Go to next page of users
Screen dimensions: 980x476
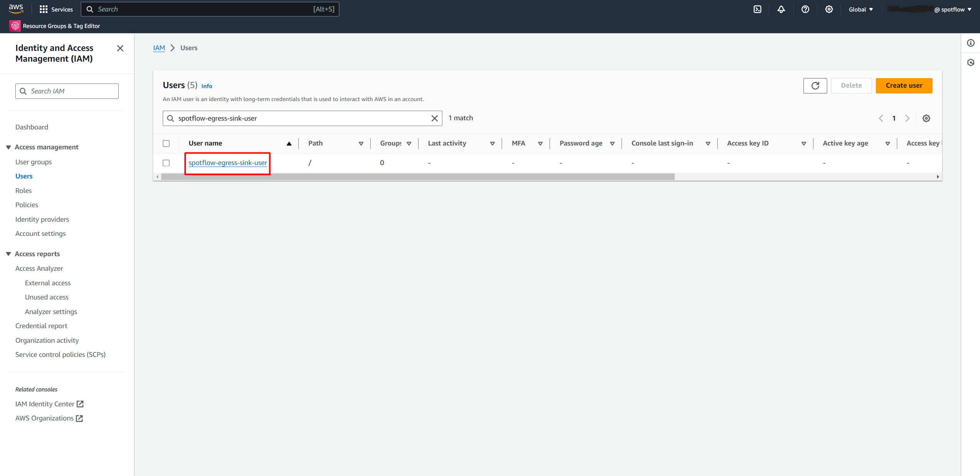(x=907, y=118)
